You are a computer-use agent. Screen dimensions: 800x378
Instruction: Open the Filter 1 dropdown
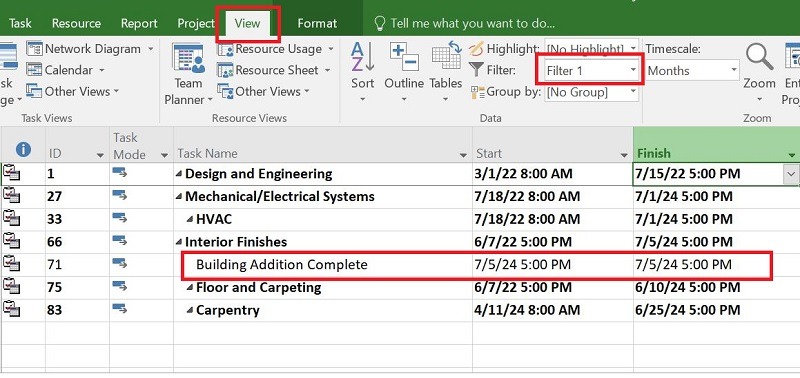[x=591, y=70]
